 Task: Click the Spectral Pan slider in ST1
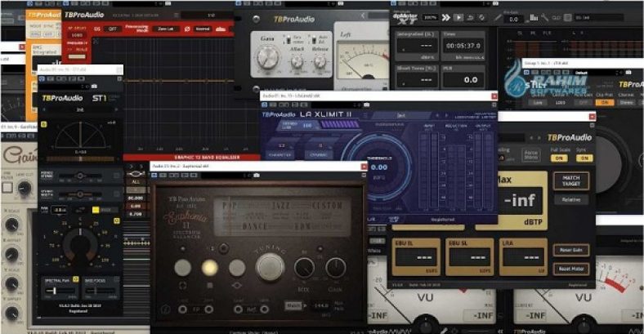61,291
